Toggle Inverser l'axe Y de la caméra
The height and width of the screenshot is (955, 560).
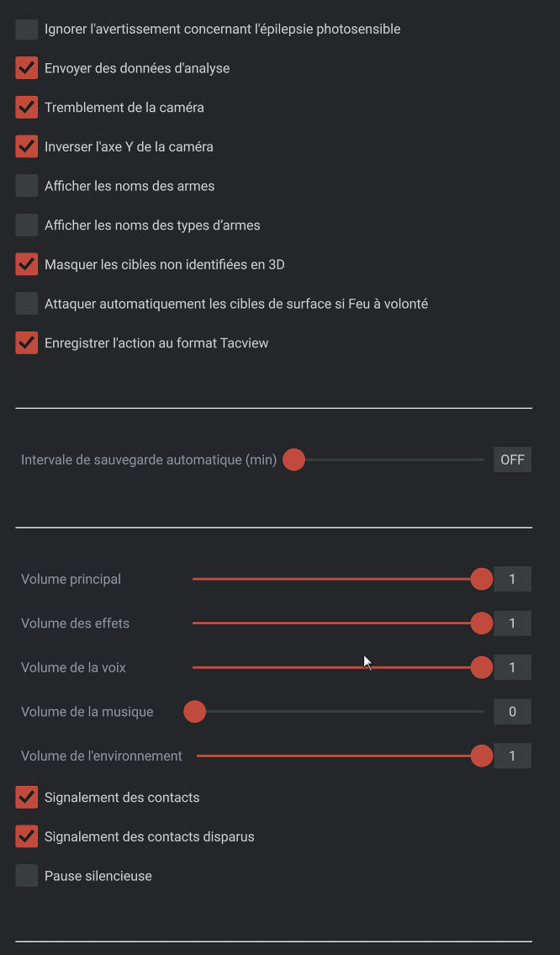pos(27,146)
